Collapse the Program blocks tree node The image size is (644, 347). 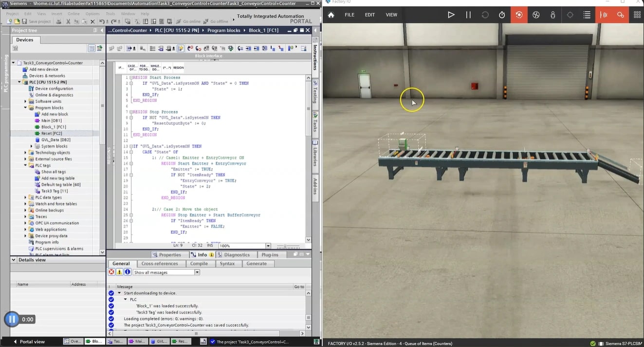(25, 108)
